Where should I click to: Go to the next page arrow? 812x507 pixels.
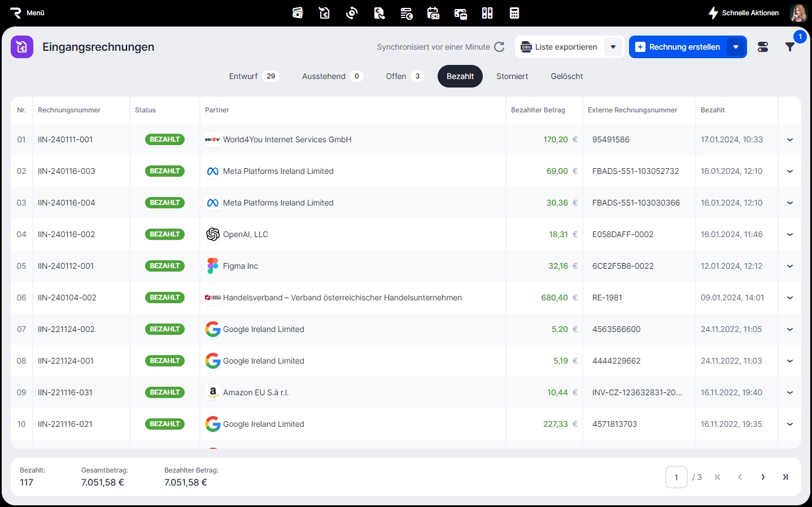click(763, 477)
